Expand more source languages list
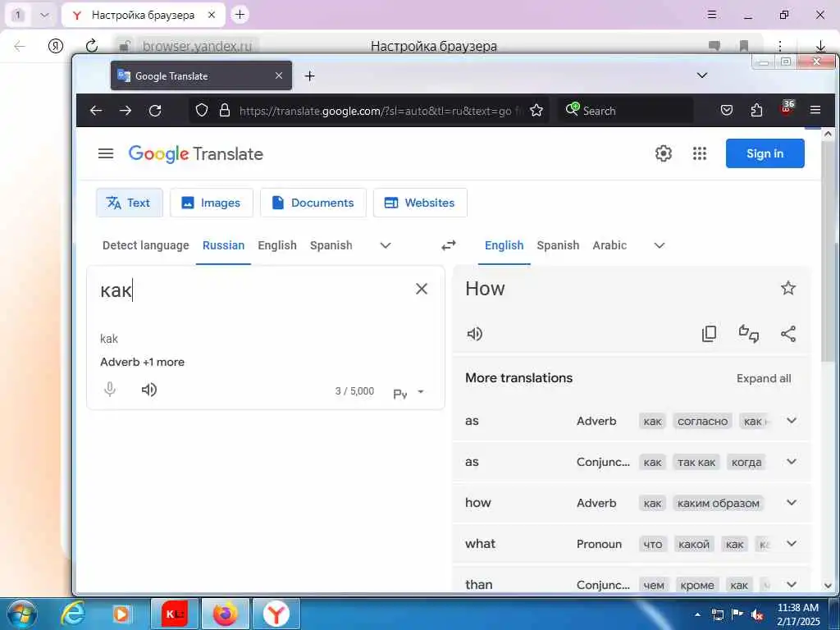 (x=386, y=245)
